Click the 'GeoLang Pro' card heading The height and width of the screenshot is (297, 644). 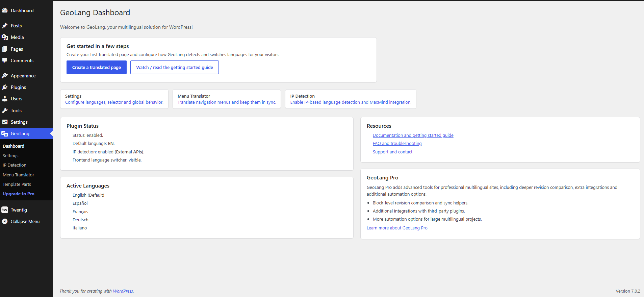pos(382,178)
